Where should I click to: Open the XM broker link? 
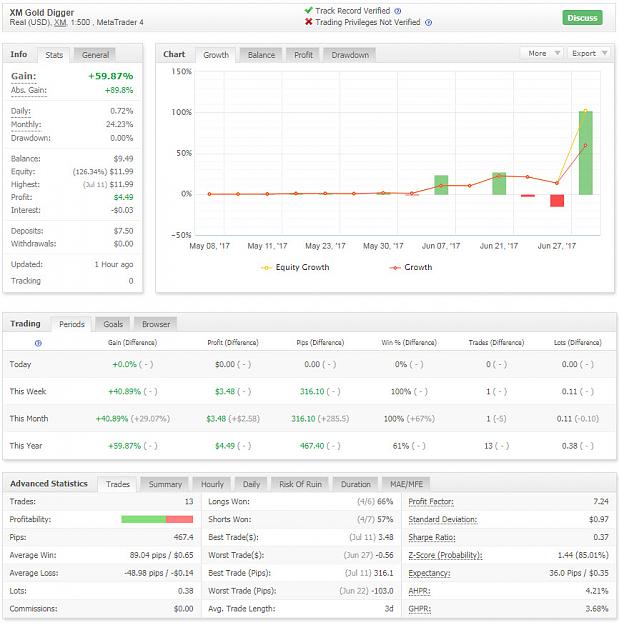60,23
